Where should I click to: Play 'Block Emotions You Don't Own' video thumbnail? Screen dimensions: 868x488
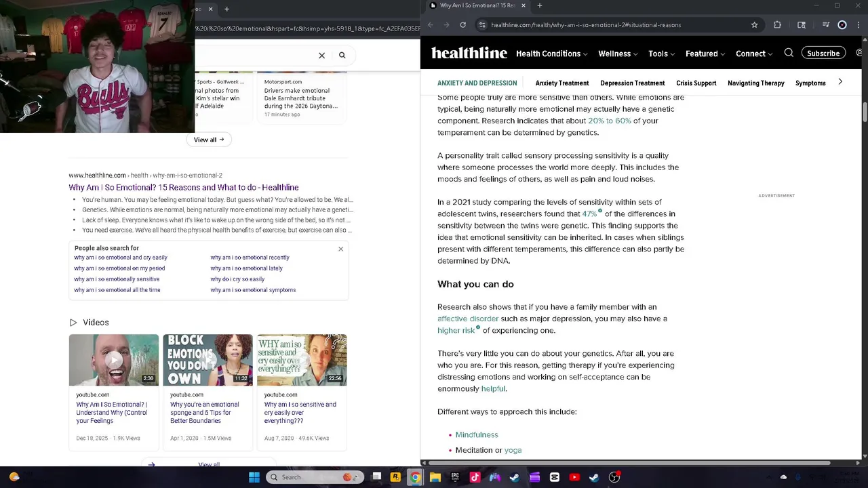[208, 360]
